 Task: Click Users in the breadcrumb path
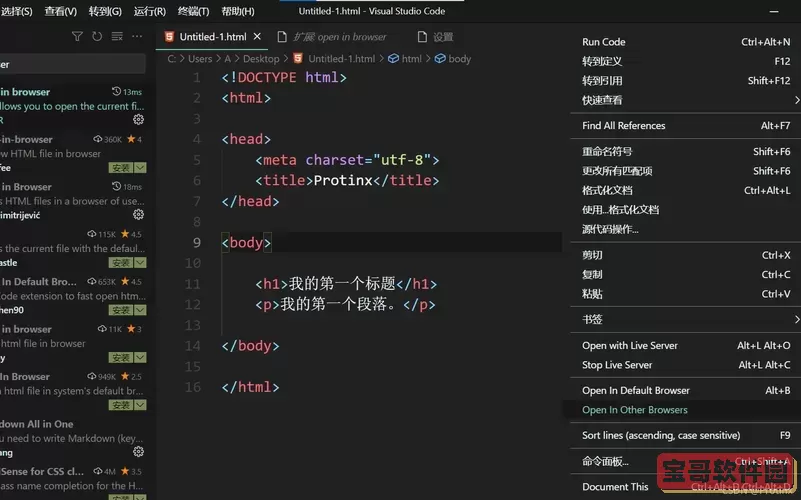tap(200, 59)
